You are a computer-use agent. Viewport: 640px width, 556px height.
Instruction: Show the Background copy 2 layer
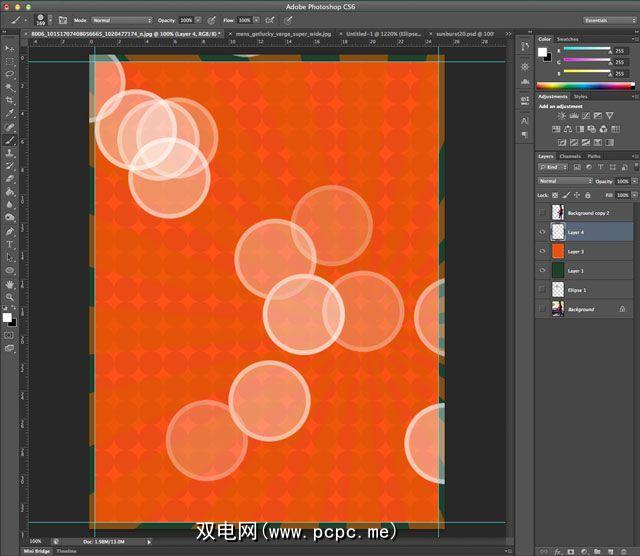(543, 213)
